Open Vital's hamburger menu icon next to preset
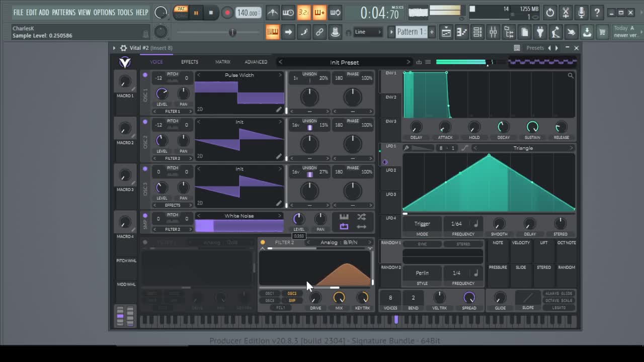644x362 pixels. pyautogui.click(x=428, y=62)
